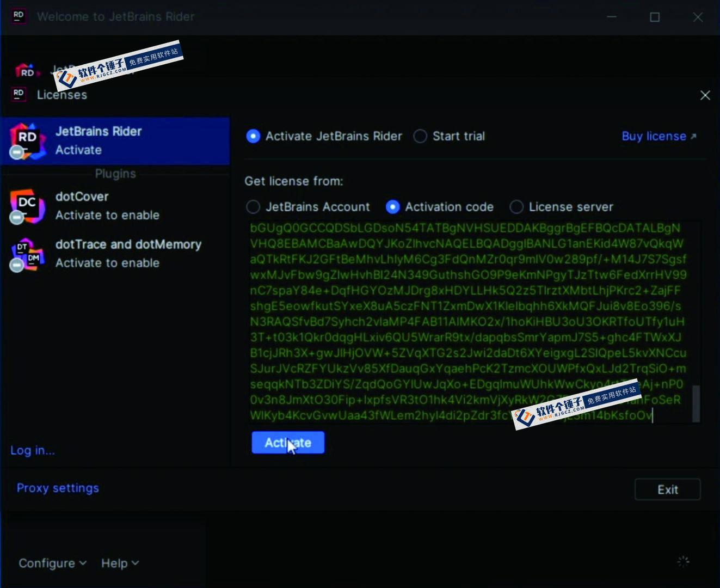The width and height of the screenshot is (720, 588).
Task: Select dotTrace and dotMemory plugin entry
Action: coord(115,254)
